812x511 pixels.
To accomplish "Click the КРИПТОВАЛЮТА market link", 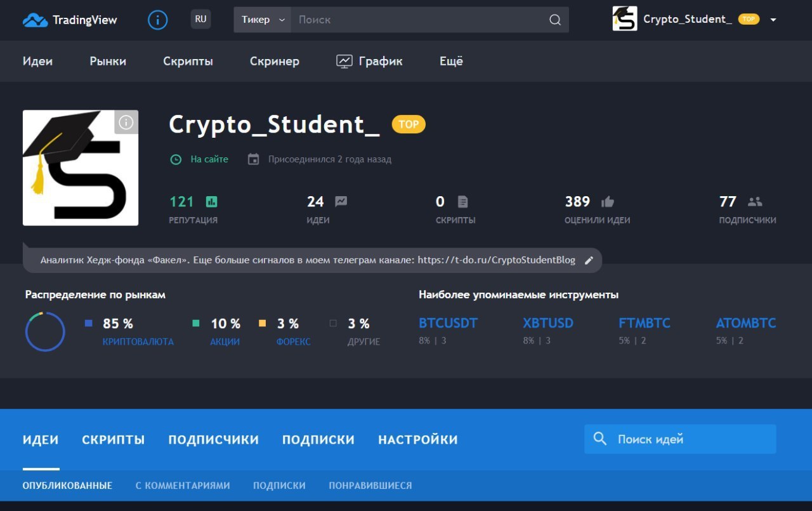I will point(138,342).
